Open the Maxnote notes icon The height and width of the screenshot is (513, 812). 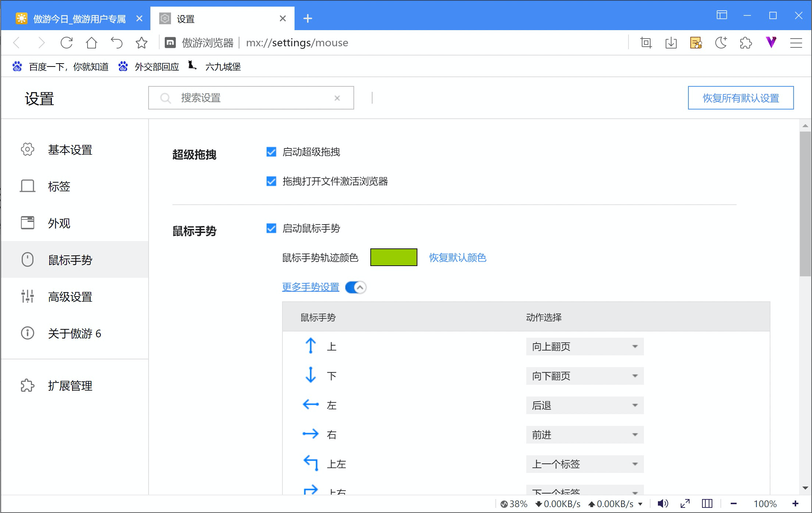coord(696,43)
